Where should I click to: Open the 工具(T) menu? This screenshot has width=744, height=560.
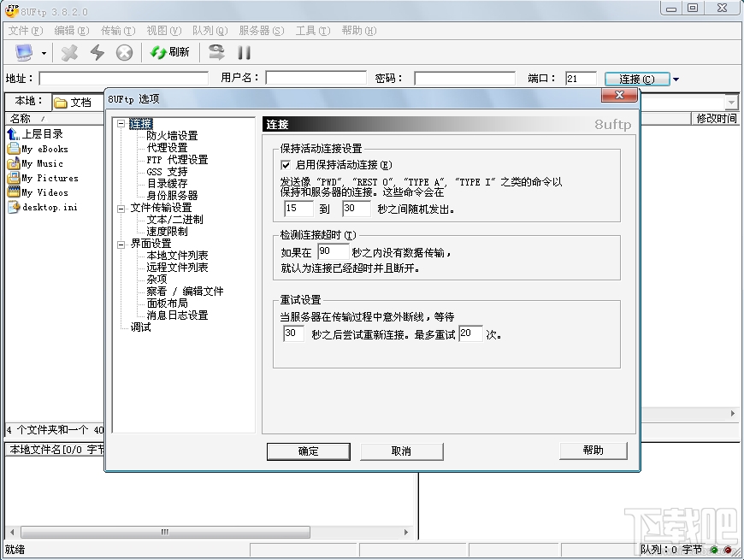(x=313, y=31)
